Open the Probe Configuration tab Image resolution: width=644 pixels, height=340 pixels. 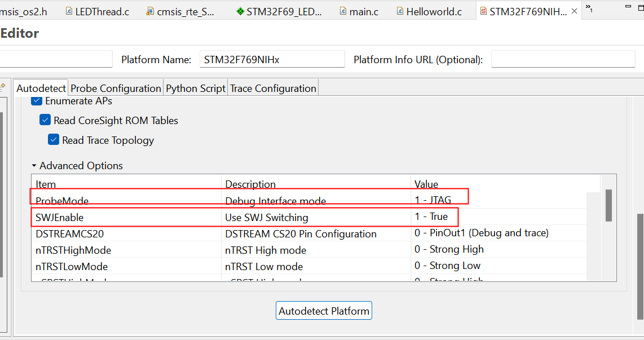116,88
